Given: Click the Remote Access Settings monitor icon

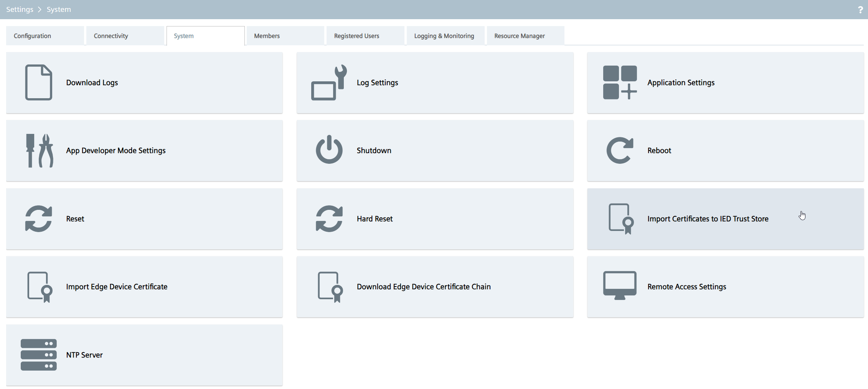Looking at the screenshot, I should pos(619,286).
